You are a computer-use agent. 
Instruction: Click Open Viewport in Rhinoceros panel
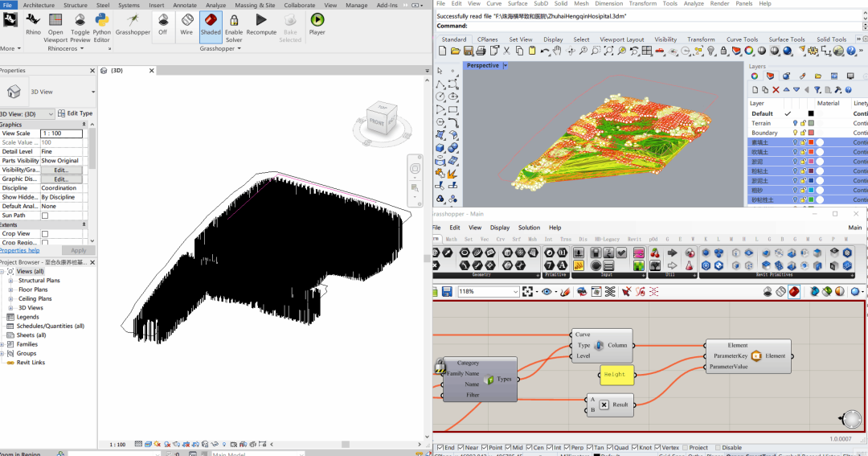pyautogui.click(x=55, y=27)
